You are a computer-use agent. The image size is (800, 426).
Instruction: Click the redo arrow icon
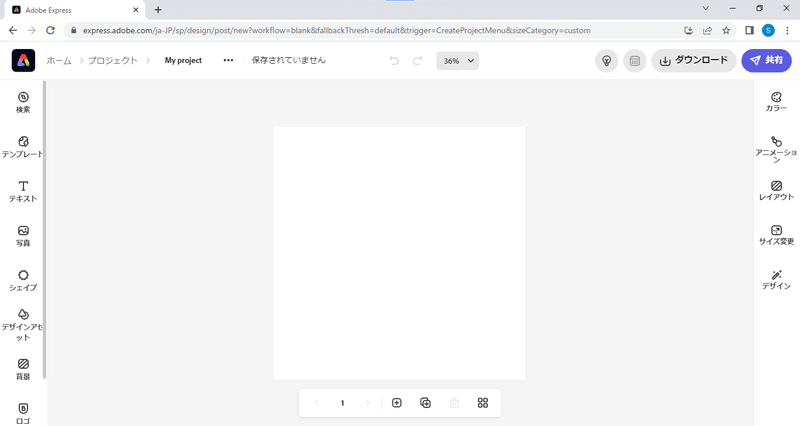point(417,61)
